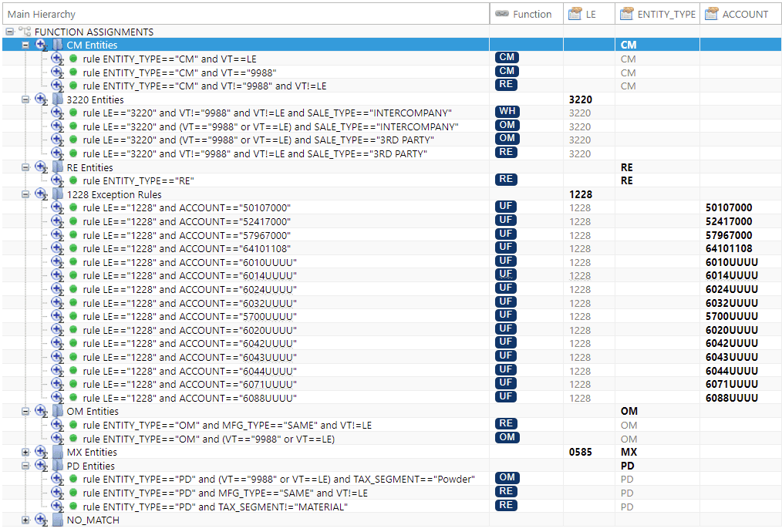The image size is (782, 532).
Task: Click UF badge for ACCOUNT=="52417000" row
Action: click(506, 220)
